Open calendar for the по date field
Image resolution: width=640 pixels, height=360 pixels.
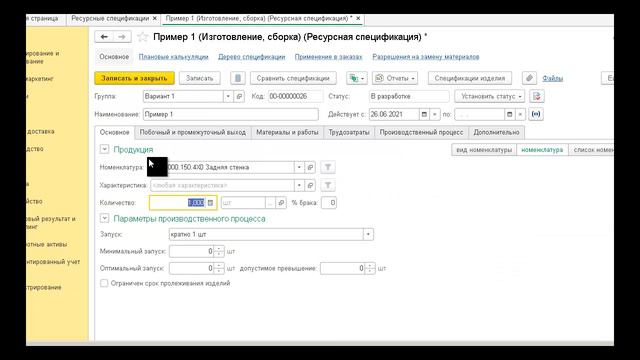pos(509,114)
